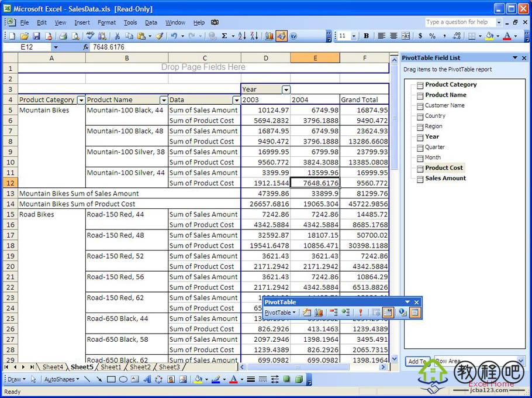
Task: Open the PivotTable menu dropdown in floating toolbar
Action: (280, 313)
